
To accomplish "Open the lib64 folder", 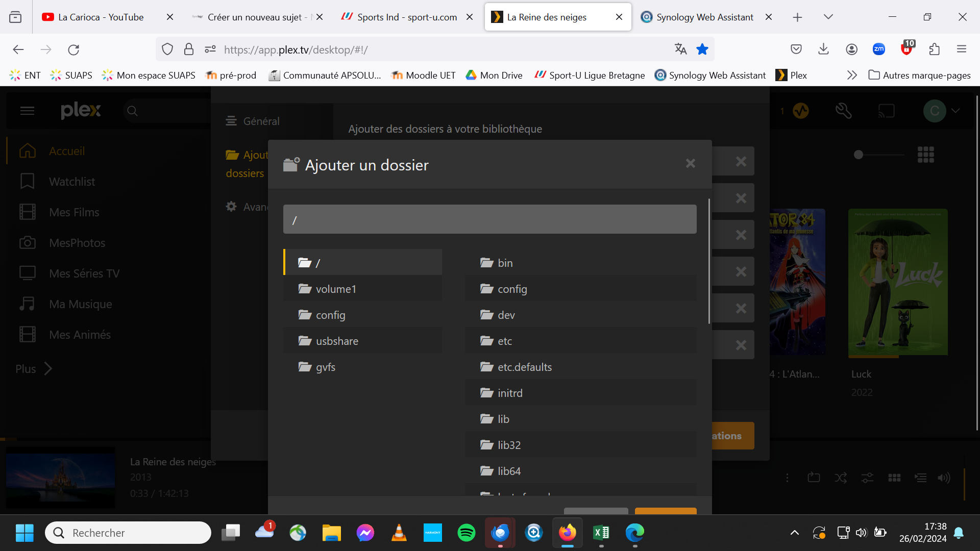I will (580, 471).
